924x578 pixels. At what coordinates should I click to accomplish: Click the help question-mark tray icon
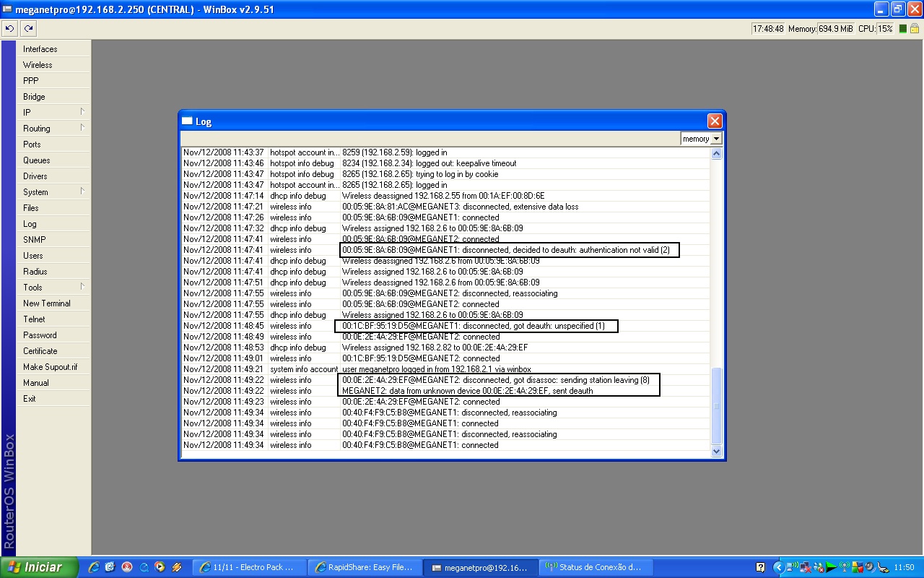pyautogui.click(x=760, y=567)
